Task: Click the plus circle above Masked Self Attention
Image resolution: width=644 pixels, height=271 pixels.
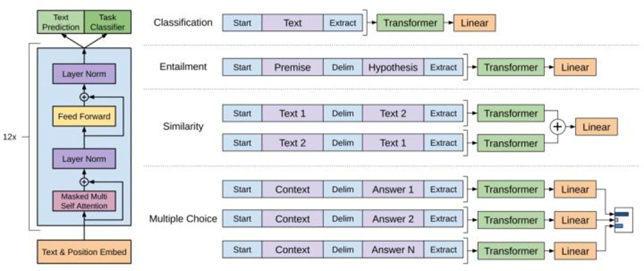Action: tap(84, 182)
